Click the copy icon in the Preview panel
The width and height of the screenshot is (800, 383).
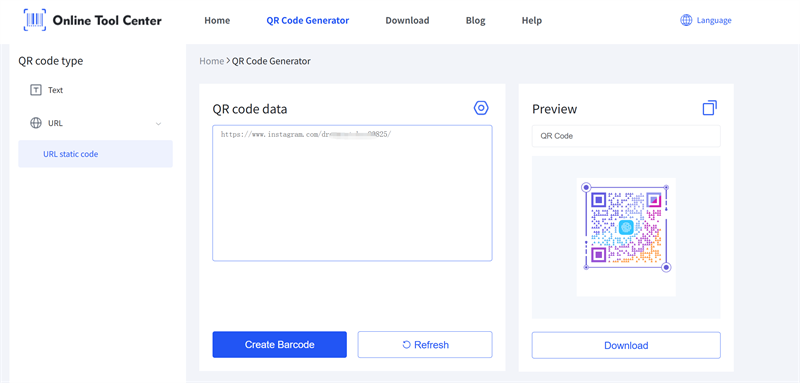[x=709, y=108]
